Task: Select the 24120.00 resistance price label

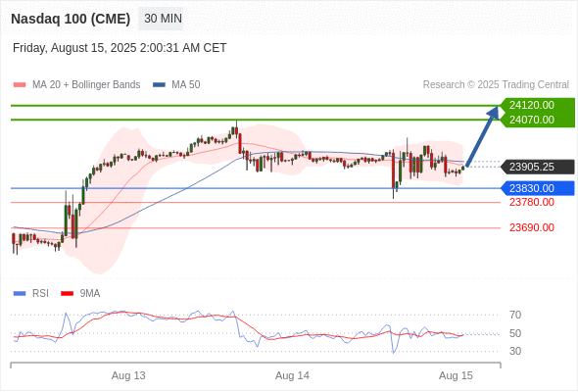Action: point(532,105)
